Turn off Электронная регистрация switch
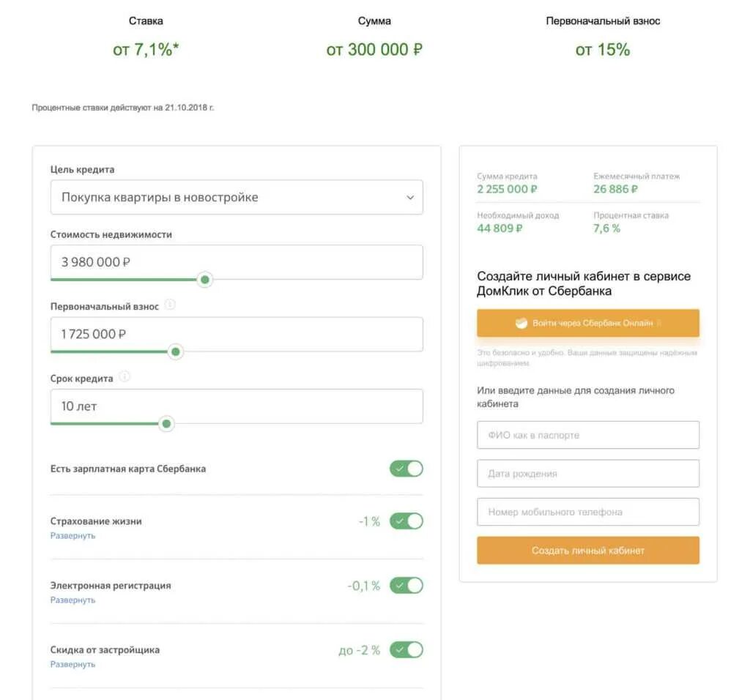This screenshot has width=750, height=700. pos(406,586)
